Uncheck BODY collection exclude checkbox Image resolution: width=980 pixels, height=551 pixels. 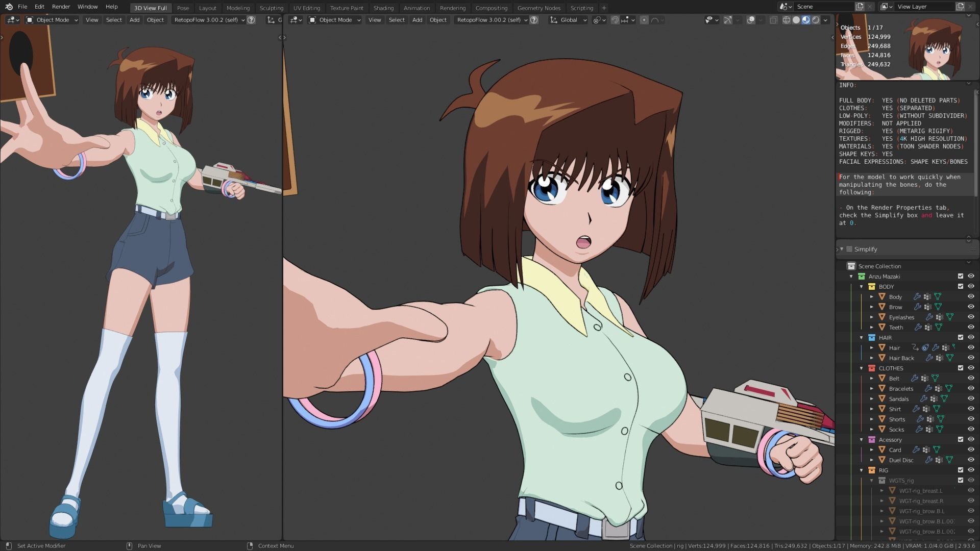(961, 287)
